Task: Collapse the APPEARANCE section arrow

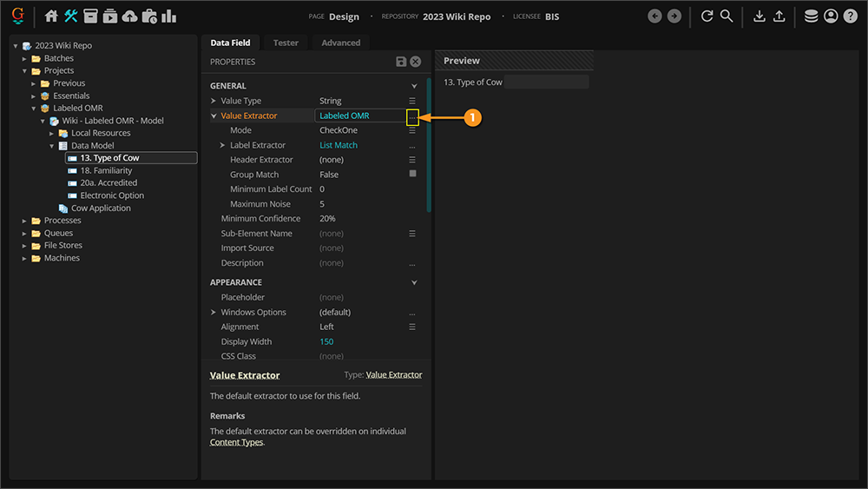Action: pyautogui.click(x=414, y=282)
